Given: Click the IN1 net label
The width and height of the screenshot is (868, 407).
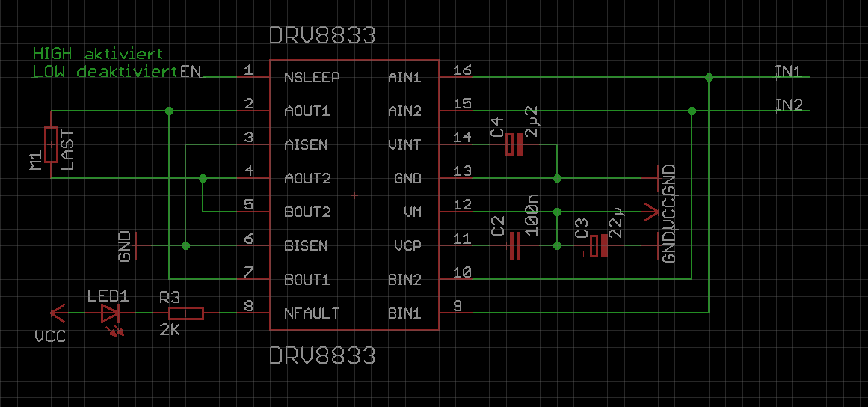Looking at the screenshot, I should pyautogui.click(x=789, y=71).
